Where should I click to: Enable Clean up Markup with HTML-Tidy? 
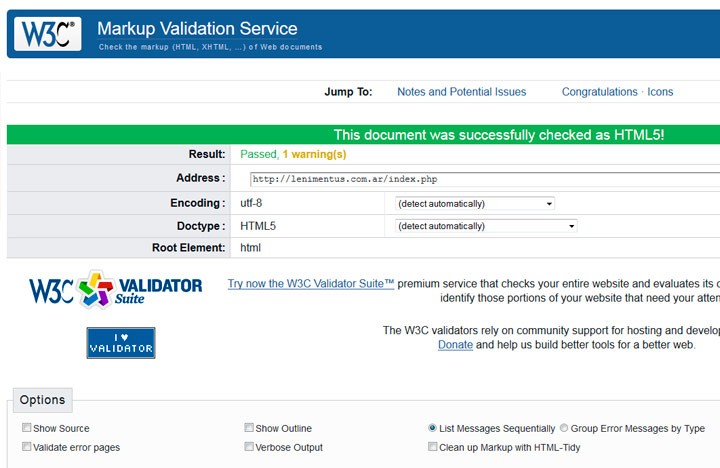433,446
